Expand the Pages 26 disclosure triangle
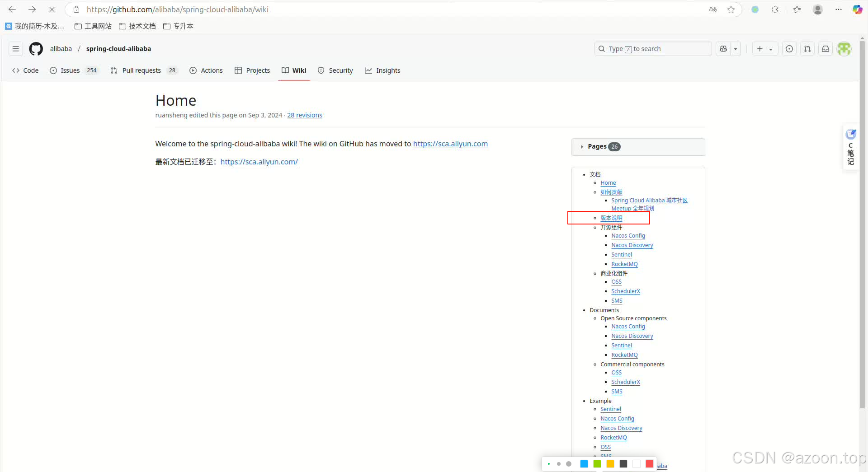868x472 pixels. [x=582, y=147]
